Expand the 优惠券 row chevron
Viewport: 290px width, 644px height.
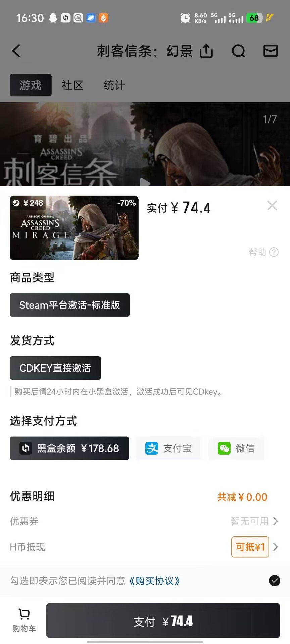point(276,521)
